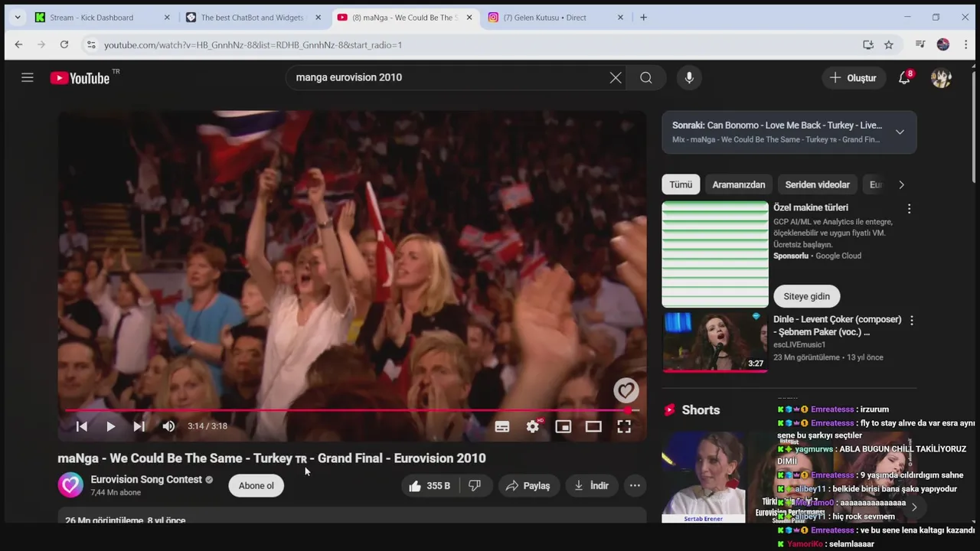Download video with İndir

point(591,485)
